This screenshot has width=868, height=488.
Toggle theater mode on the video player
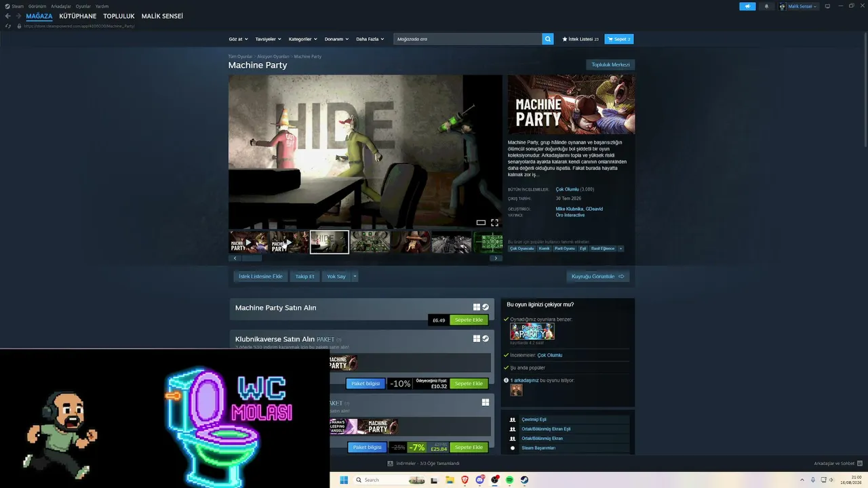click(481, 222)
